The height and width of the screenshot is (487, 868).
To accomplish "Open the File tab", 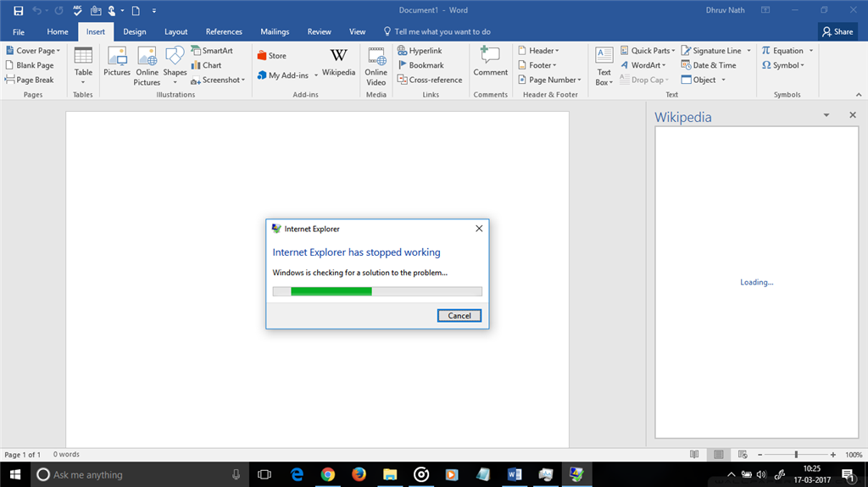I will (19, 32).
